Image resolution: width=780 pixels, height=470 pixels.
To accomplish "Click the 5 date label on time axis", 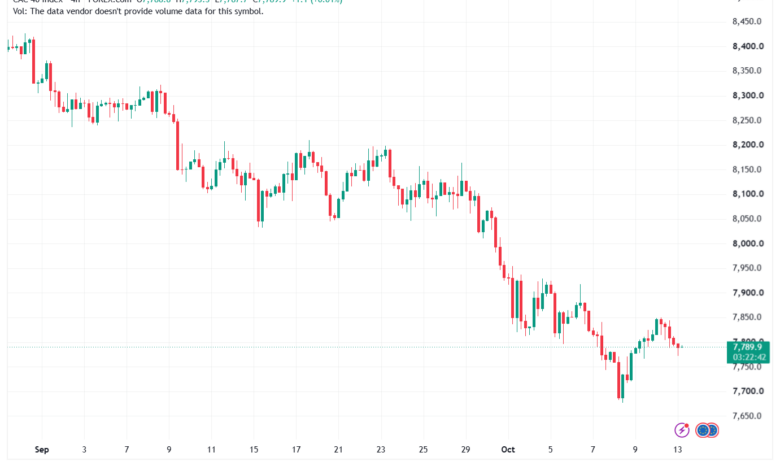I will (550, 449).
